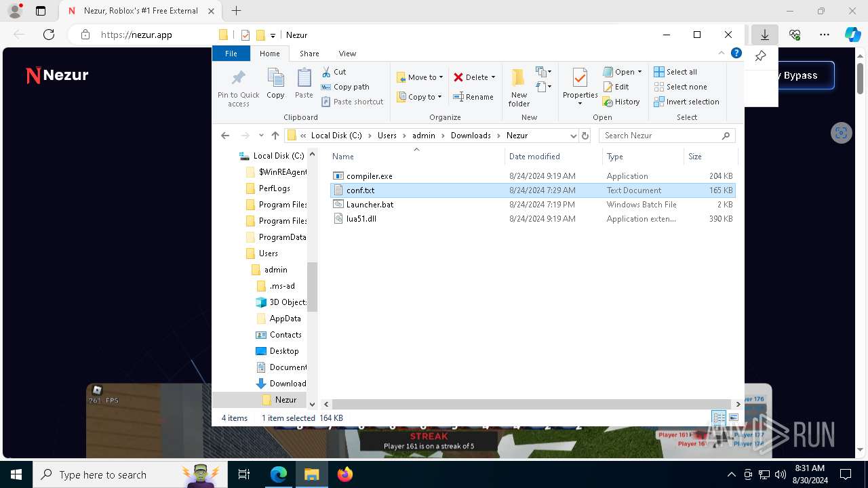Click Invert selection
The height and width of the screenshot is (488, 868).
tap(686, 102)
